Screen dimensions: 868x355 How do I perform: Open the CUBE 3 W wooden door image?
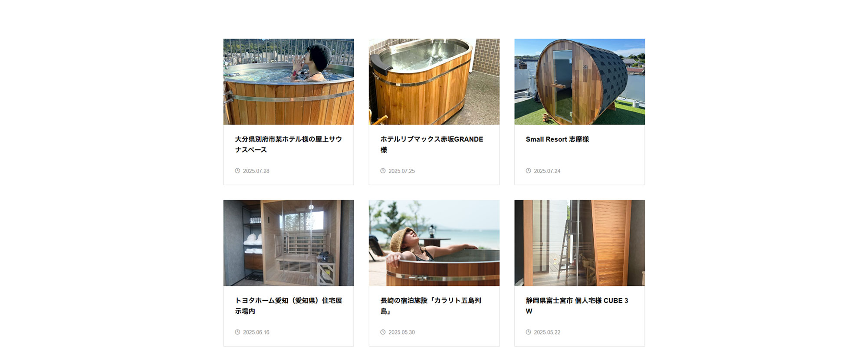coord(579,243)
